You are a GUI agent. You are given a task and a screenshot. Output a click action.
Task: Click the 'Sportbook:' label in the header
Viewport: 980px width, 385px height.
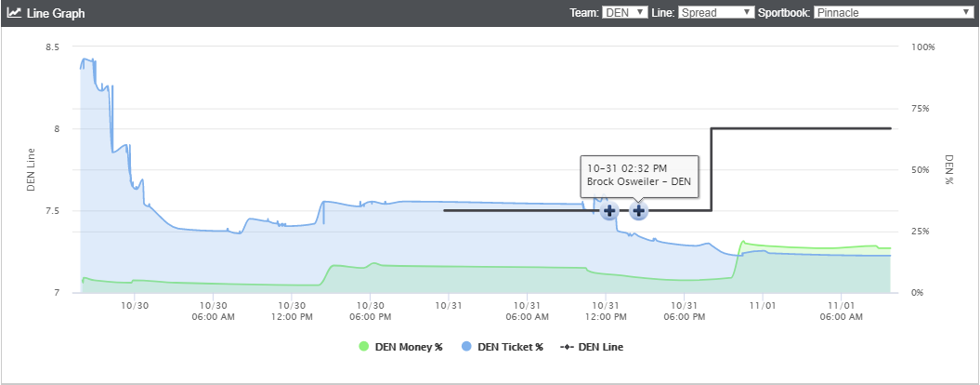pos(784,12)
